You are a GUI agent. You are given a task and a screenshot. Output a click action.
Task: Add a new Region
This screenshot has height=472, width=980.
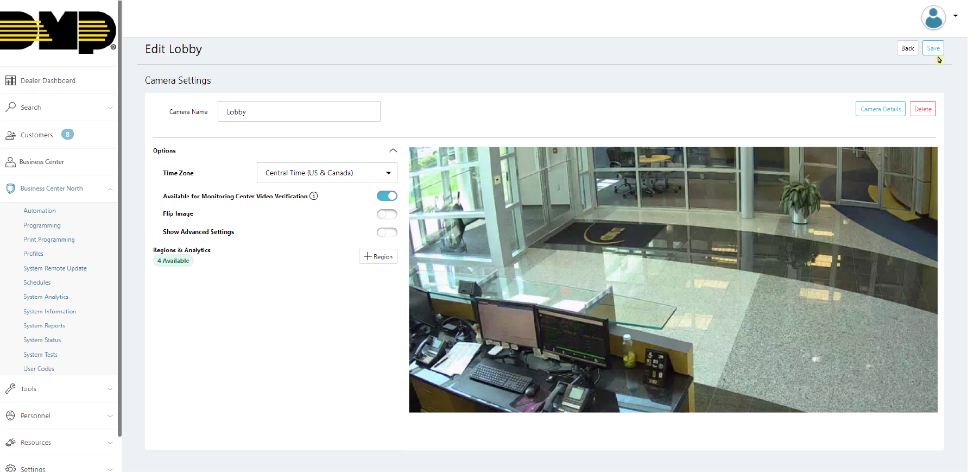click(x=378, y=256)
